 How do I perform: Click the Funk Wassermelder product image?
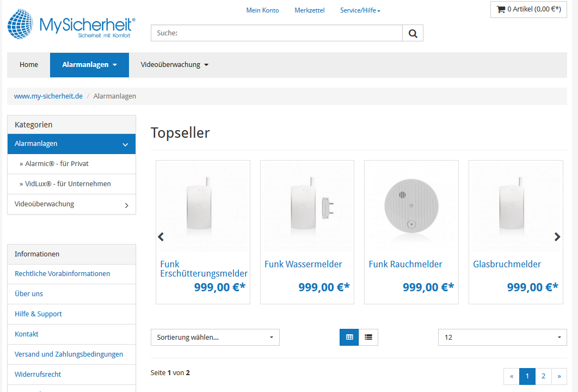[307, 206]
